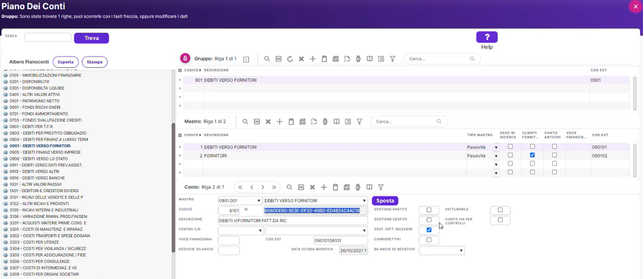The height and width of the screenshot is (279, 644).
Task: Click the magnifier search icon in Gruppo toolbar
Action: [x=267, y=59]
